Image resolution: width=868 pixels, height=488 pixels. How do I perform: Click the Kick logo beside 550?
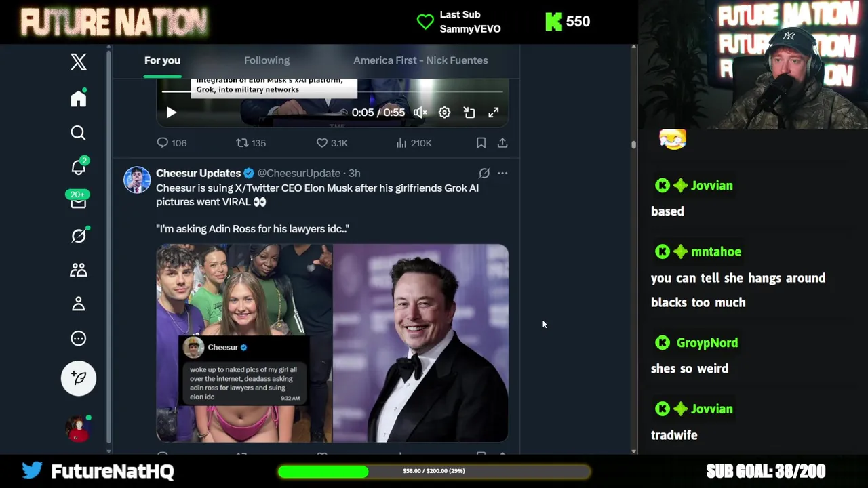553,22
